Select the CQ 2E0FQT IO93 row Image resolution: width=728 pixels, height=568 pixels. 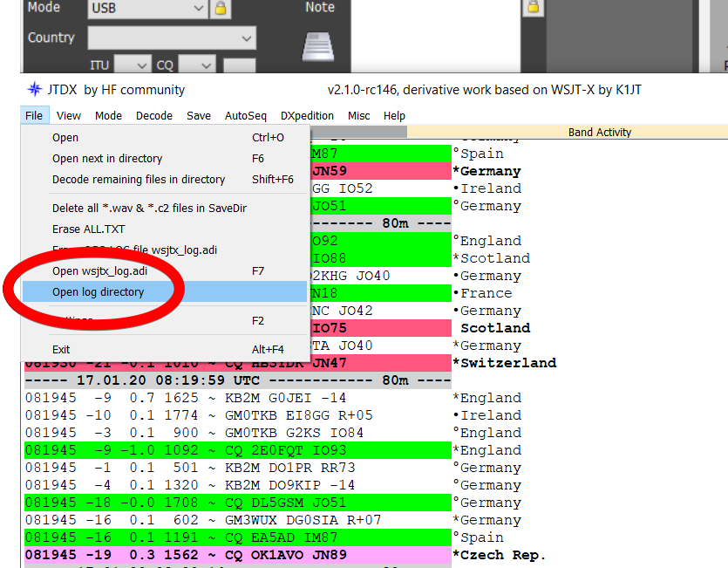238,450
